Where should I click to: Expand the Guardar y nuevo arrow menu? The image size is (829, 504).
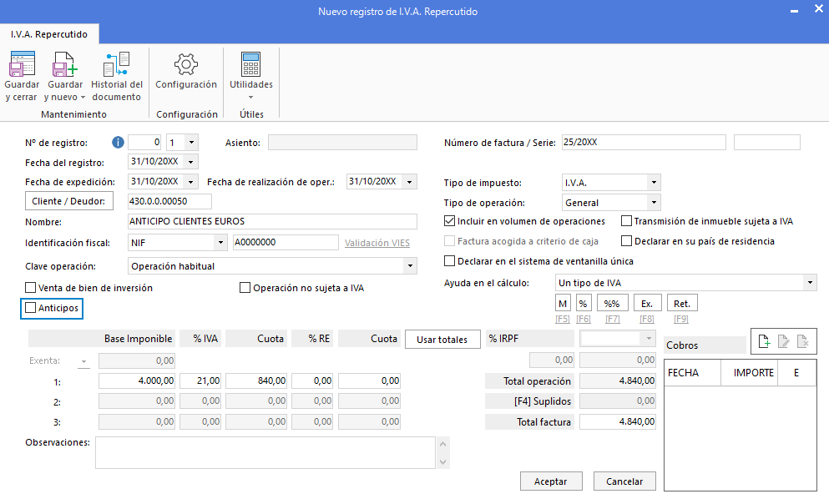(x=83, y=98)
